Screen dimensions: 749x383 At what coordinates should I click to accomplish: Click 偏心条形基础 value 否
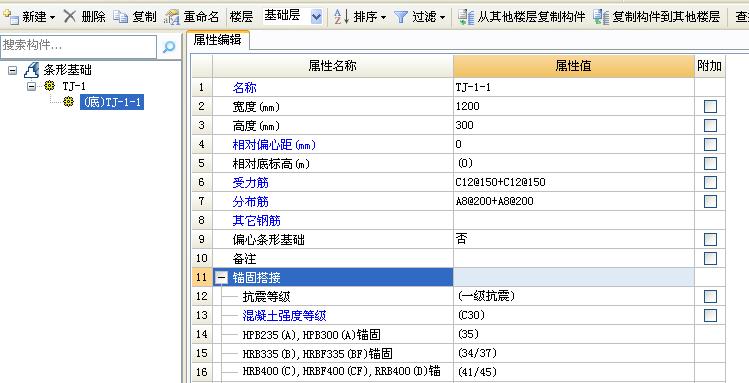[461, 239]
